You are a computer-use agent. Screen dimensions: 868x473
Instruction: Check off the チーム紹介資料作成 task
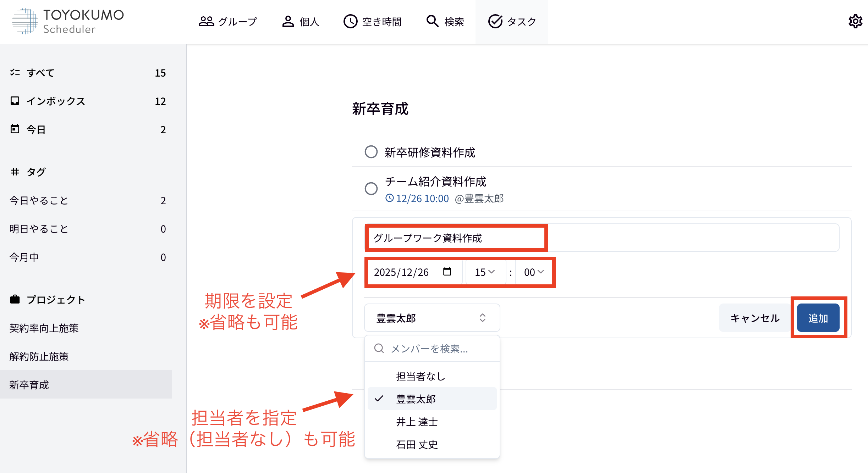[371, 189]
